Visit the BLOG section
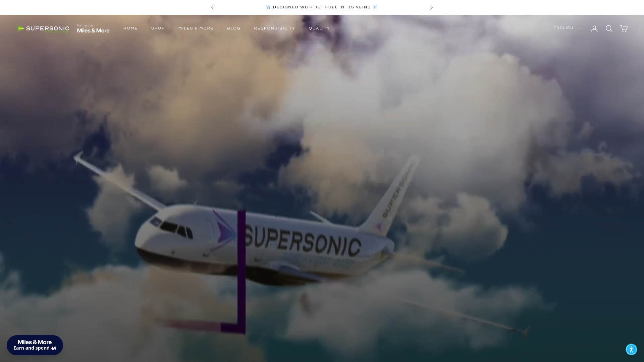This screenshot has height=362, width=644. [234, 28]
